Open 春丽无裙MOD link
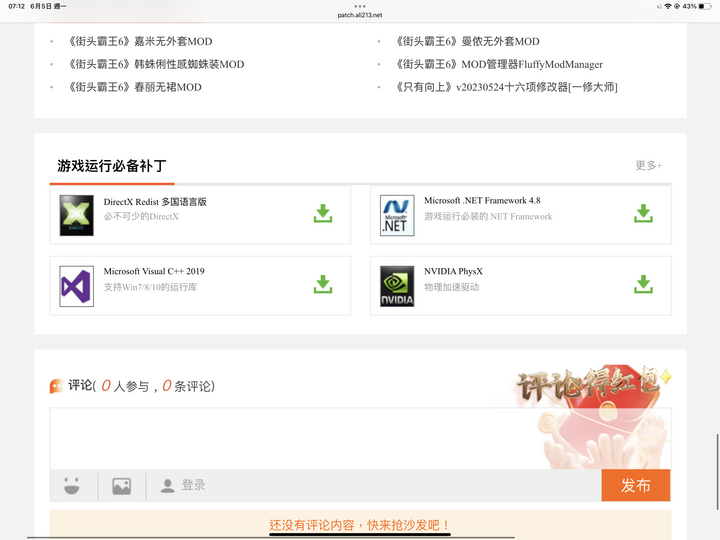The width and height of the screenshot is (720, 540). [x=135, y=87]
